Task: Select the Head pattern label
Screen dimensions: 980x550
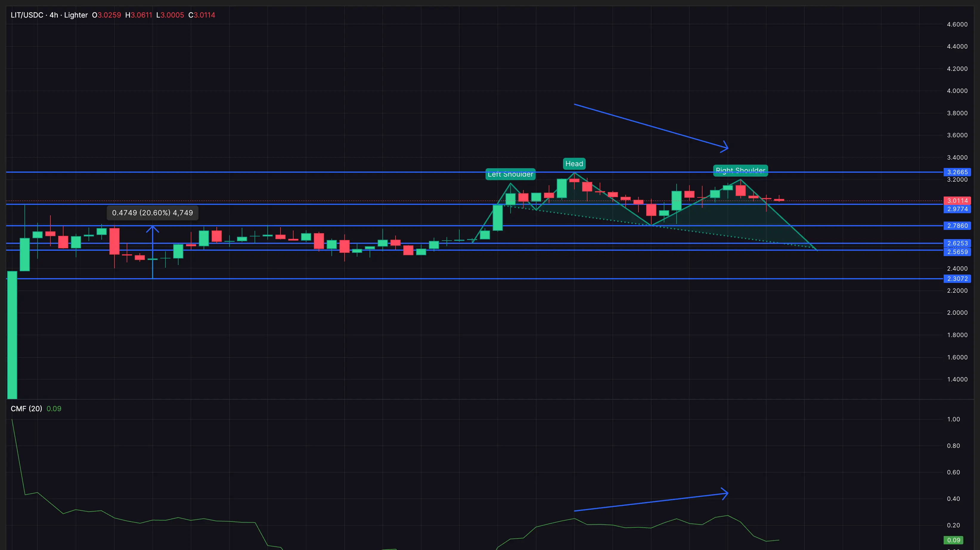Action: point(574,164)
